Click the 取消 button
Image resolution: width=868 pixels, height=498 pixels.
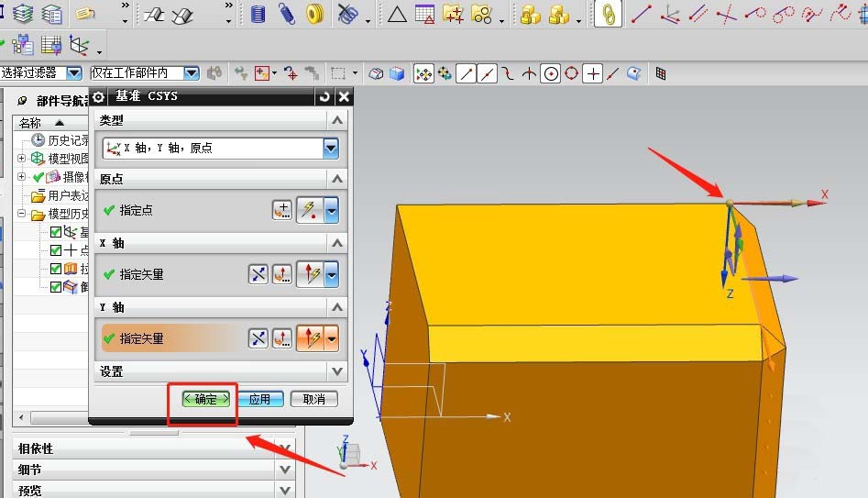point(313,399)
